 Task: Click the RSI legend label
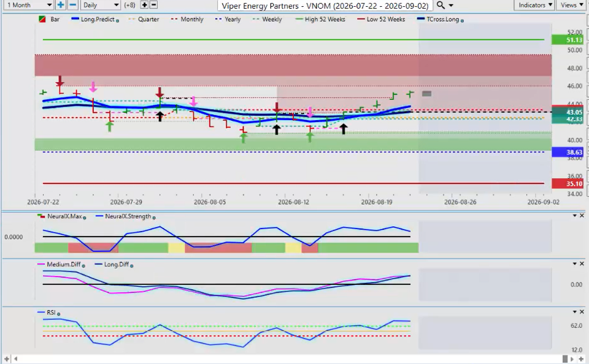click(51, 312)
